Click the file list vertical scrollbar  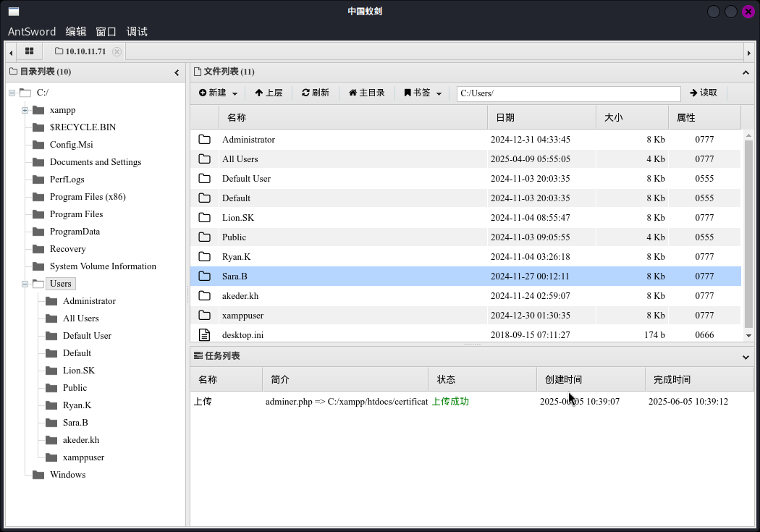click(748, 232)
